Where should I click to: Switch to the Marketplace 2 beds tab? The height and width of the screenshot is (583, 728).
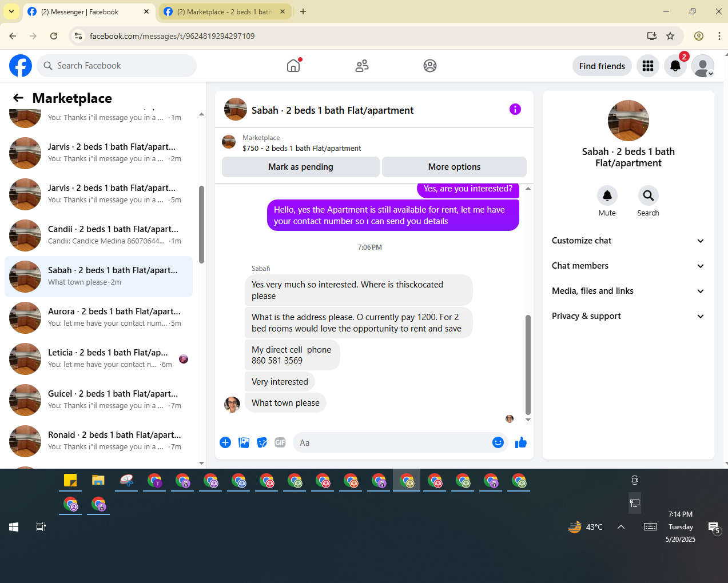click(225, 12)
